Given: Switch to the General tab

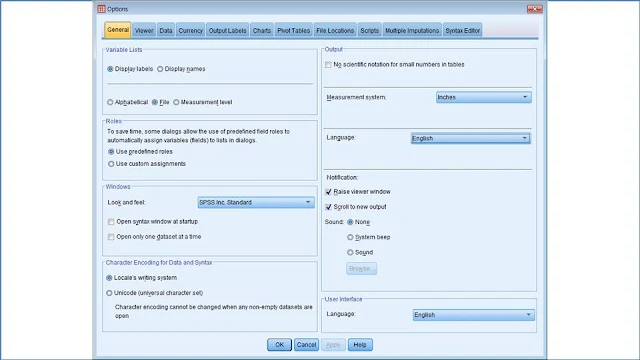Looking at the screenshot, I should (x=118, y=30).
